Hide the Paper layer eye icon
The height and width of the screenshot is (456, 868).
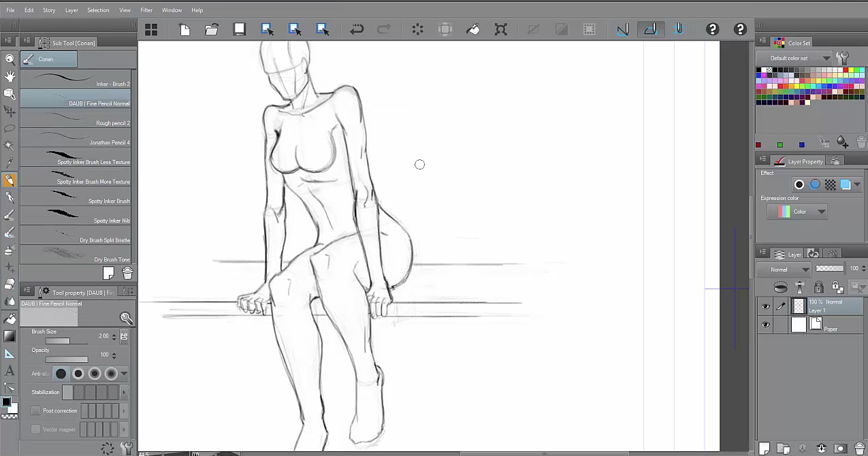point(766,325)
